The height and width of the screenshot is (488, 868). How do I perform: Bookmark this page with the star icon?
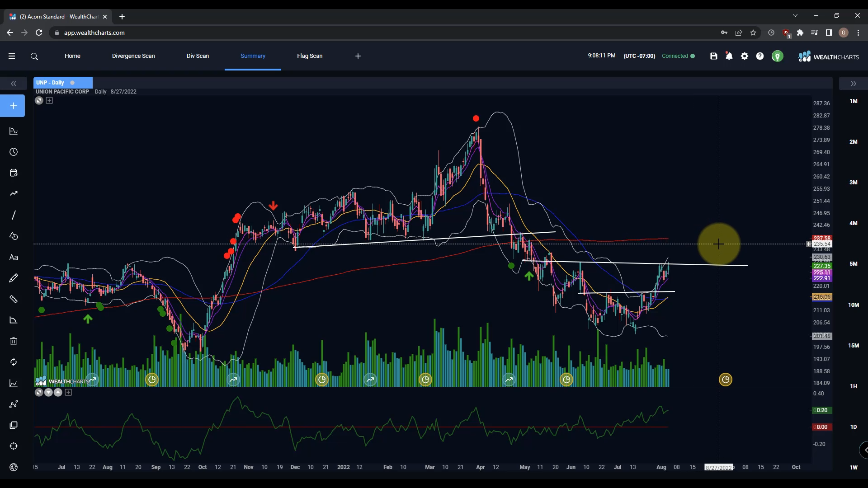click(753, 33)
